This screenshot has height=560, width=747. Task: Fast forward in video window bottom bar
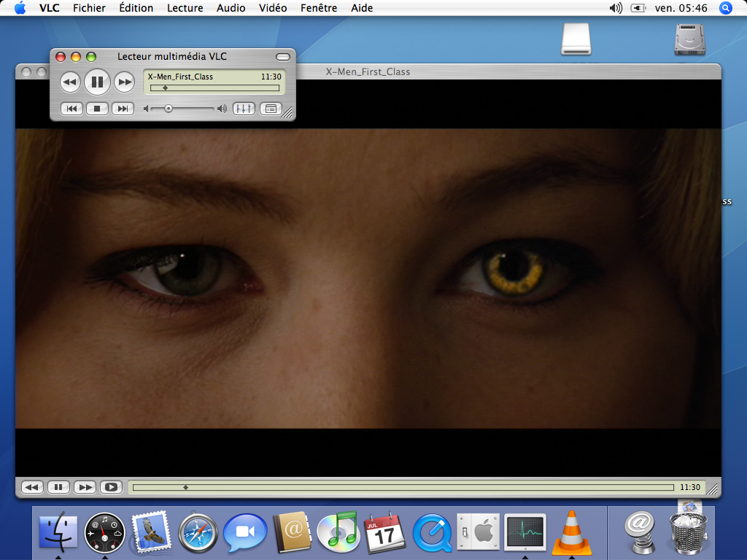(85, 487)
